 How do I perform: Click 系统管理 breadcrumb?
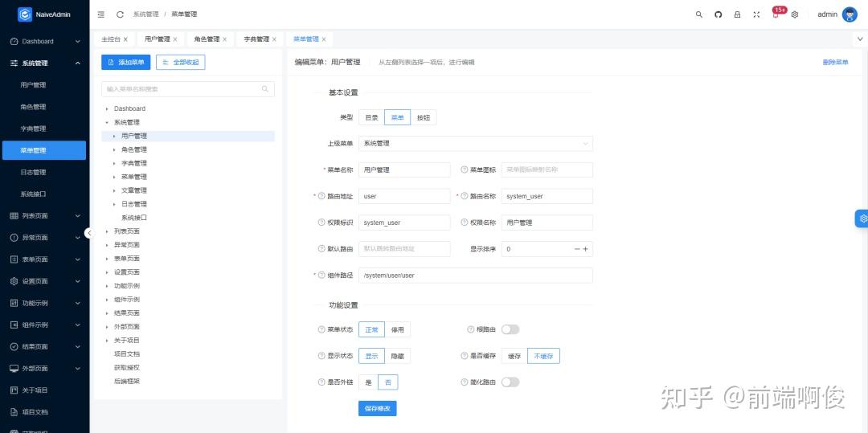coord(145,14)
